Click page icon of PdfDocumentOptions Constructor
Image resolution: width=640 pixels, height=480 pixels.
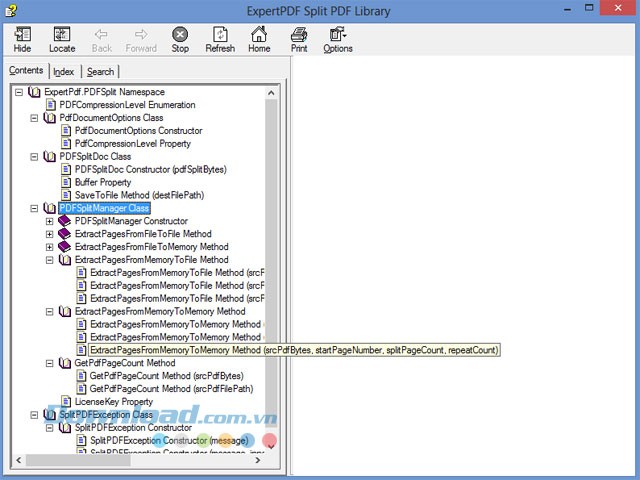click(x=66, y=131)
